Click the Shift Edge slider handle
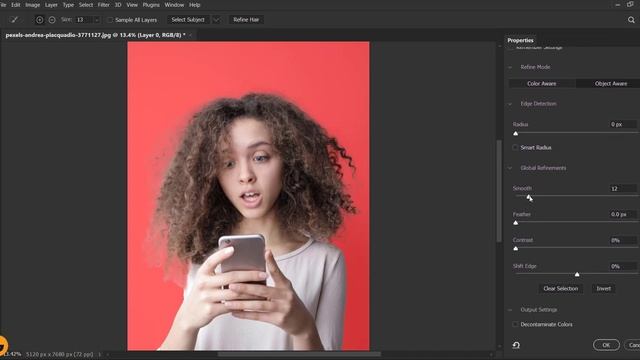Viewport: 640px width, 360px height. [x=577, y=275]
